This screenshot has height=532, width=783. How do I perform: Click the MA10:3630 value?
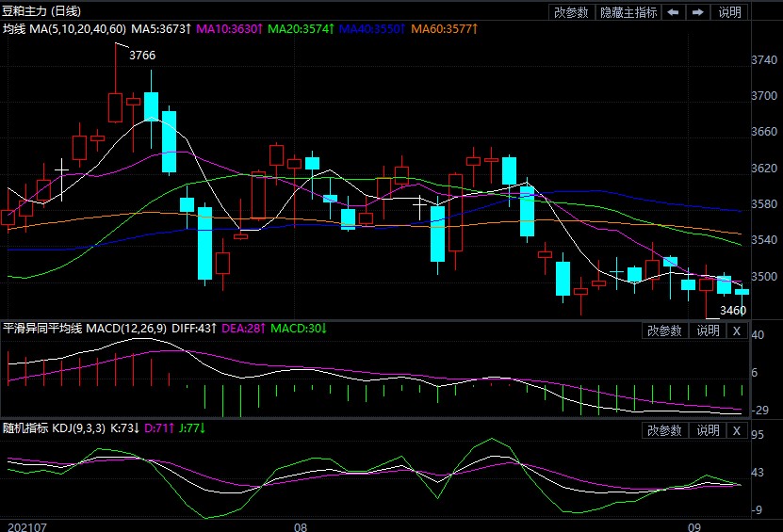(229, 29)
